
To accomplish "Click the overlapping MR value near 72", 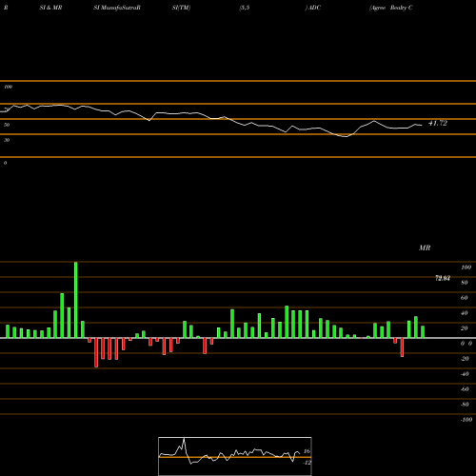I will (443, 278).
